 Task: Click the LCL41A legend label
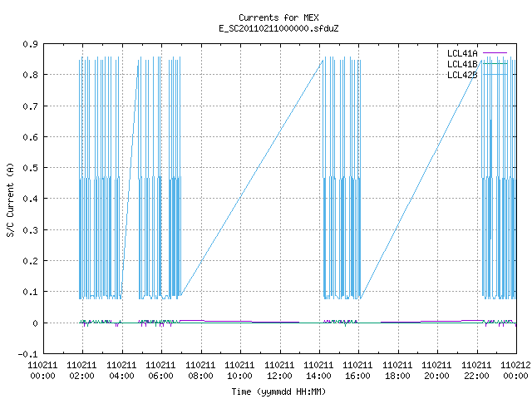[x=462, y=53]
